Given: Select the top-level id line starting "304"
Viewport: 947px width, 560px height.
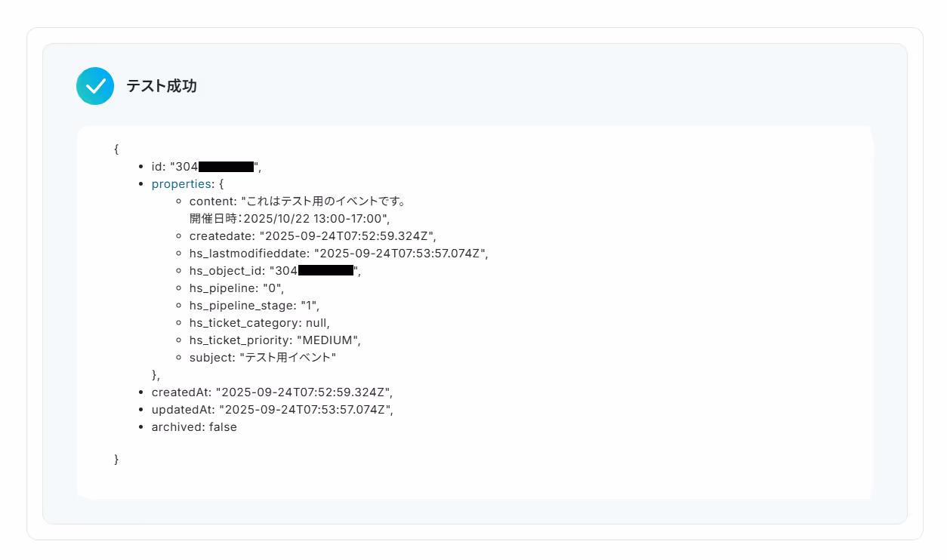Looking at the screenshot, I should pyautogui.click(x=207, y=167).
